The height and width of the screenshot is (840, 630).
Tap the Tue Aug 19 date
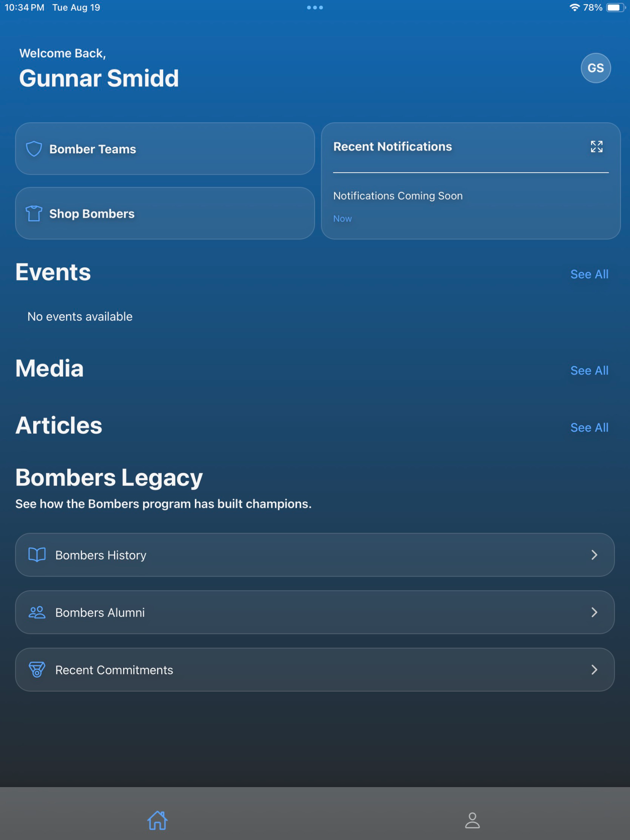pyautogui.click(x=76, y=8)
